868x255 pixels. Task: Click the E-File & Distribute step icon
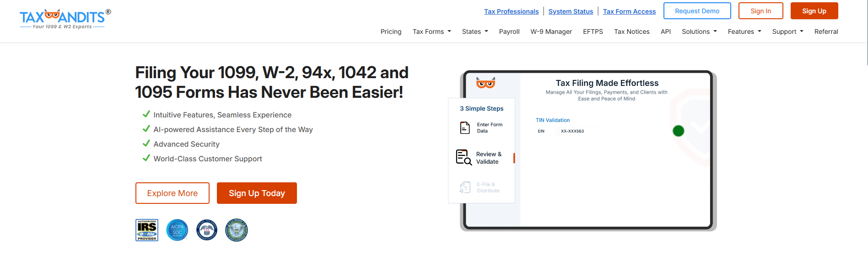click(465, 187)
